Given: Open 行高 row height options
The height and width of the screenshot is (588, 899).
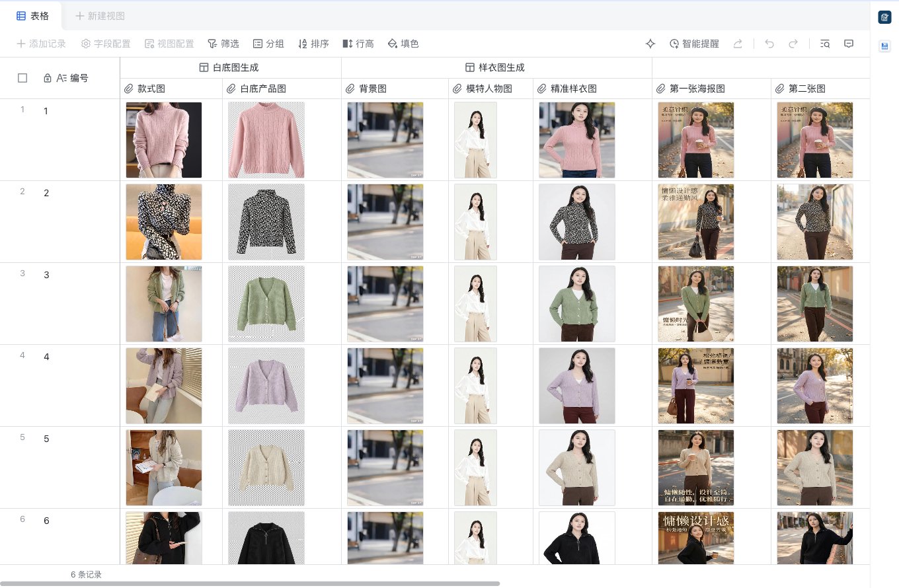Looking at the screenshot, I should click(358, 44).
